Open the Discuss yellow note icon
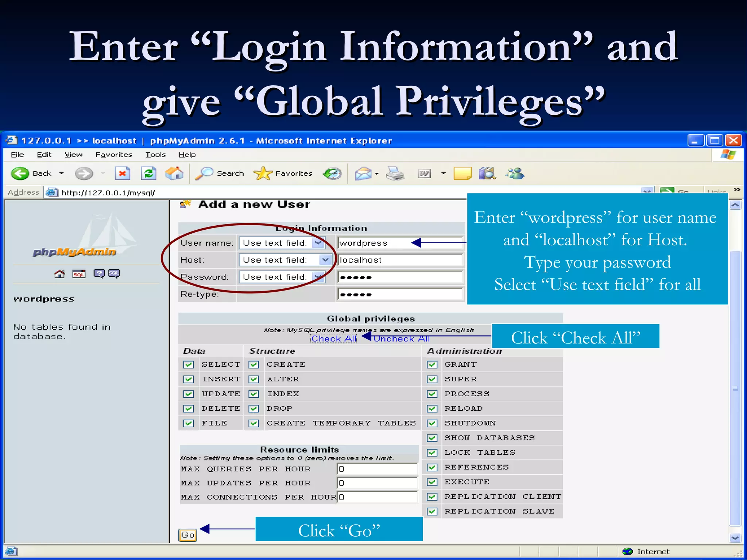 click(462, 174)
